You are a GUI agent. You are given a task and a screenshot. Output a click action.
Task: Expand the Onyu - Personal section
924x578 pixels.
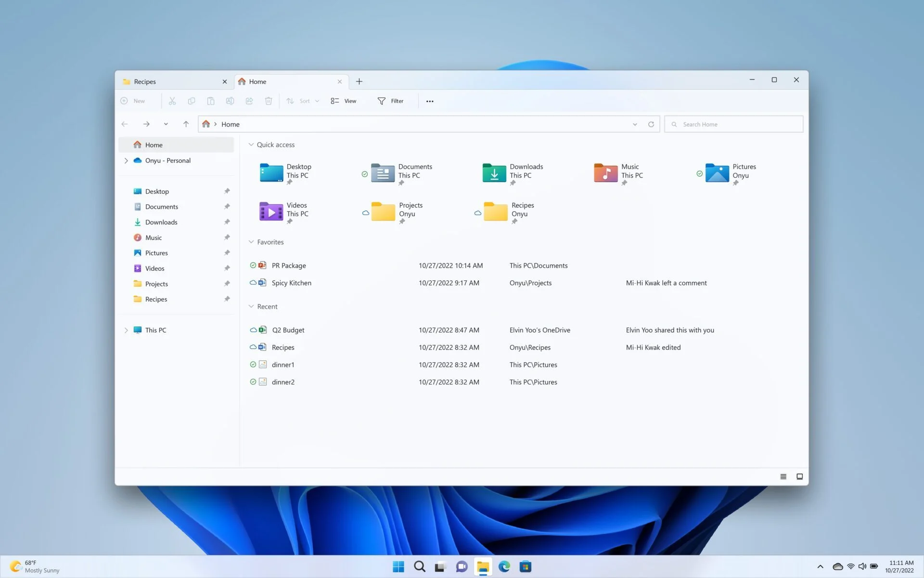126,160
